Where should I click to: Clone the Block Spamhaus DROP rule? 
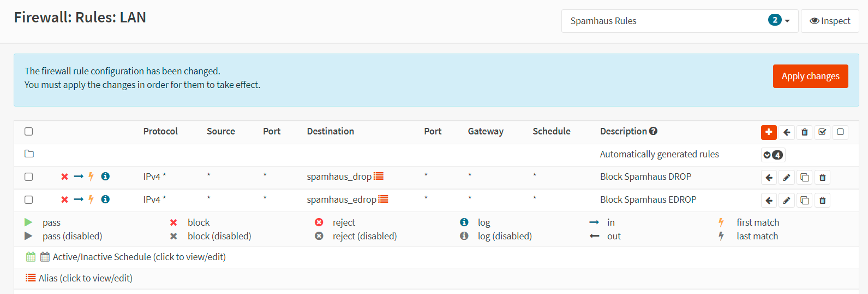click(x=804, y=178)
